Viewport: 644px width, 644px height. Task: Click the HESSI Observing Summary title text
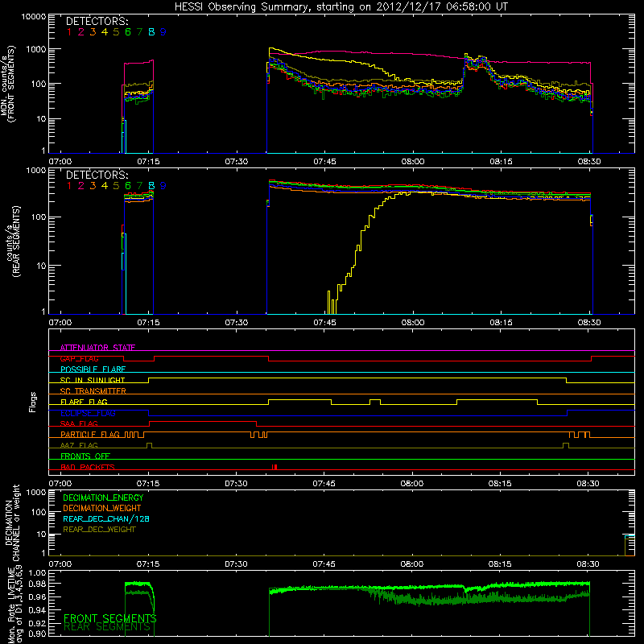(x=341, y=7)
